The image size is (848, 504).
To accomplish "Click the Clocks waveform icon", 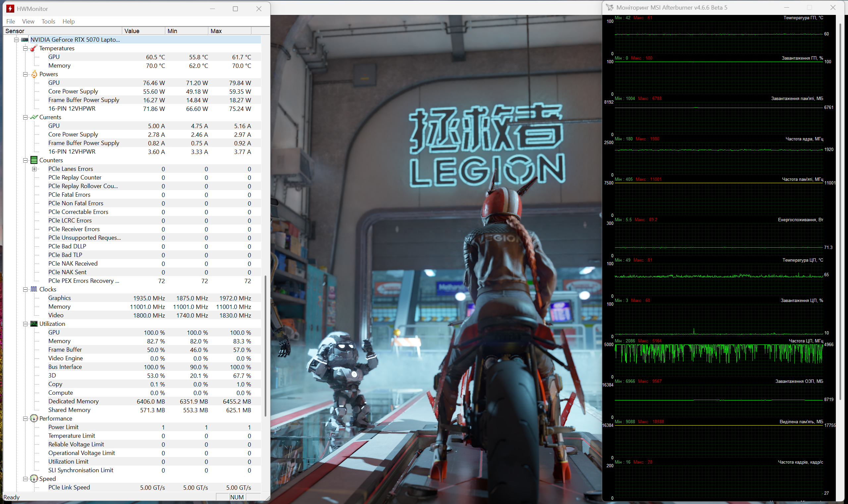I will tap(34, 289).
